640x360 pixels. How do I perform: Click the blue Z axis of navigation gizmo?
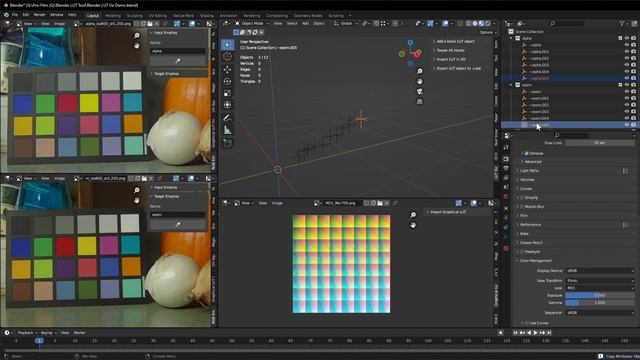[x=410, y=42]
